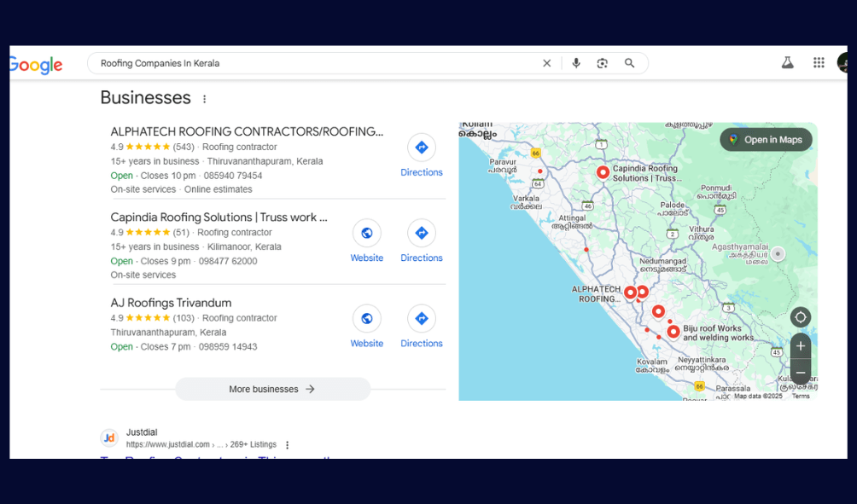This screenshot has height=504, width=857.
Task: Clear the search query with X icon
Action: [546, 63]
